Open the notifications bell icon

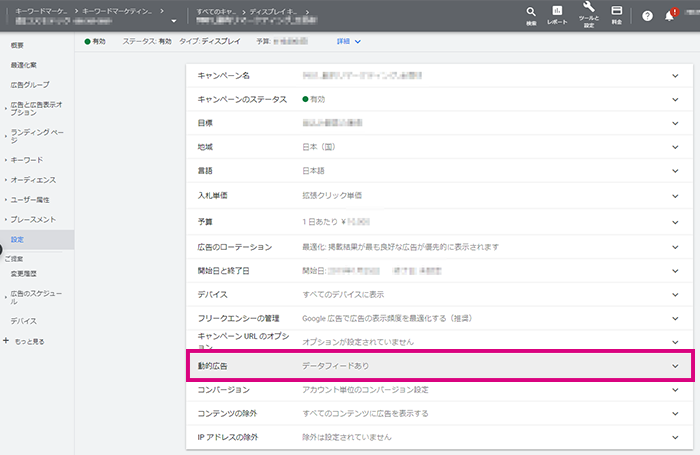click(x=669, y=16)
